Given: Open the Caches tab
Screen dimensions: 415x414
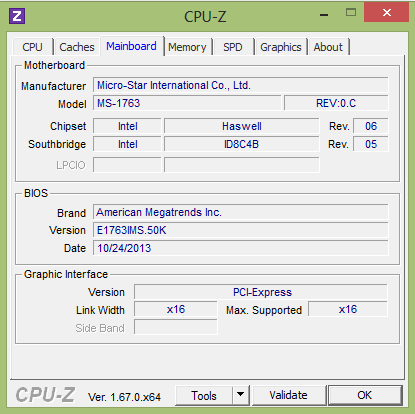Looking at the screenshot, I should click(77, 47).
